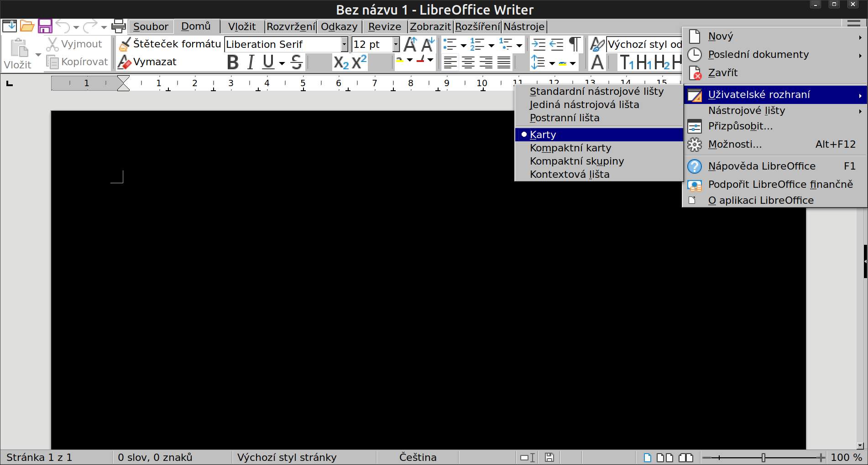Open the Liberation Serif font name dropdown
This screenshot has height=465, width=868.
(x=345, y=44)
